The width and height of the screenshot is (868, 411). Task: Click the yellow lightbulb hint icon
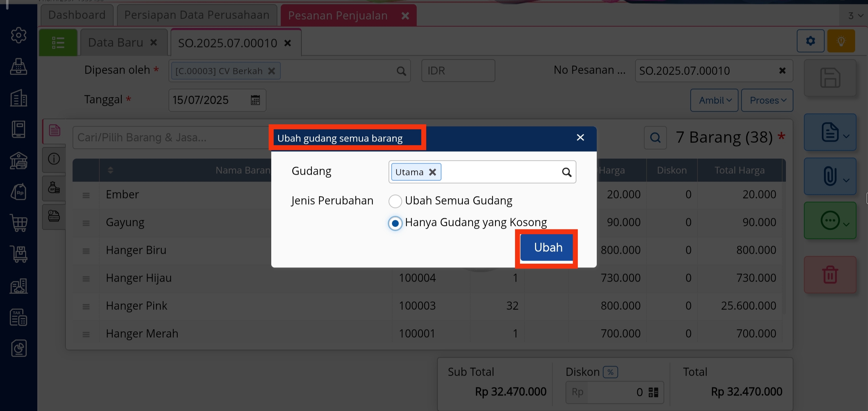(x=841, y=41)
